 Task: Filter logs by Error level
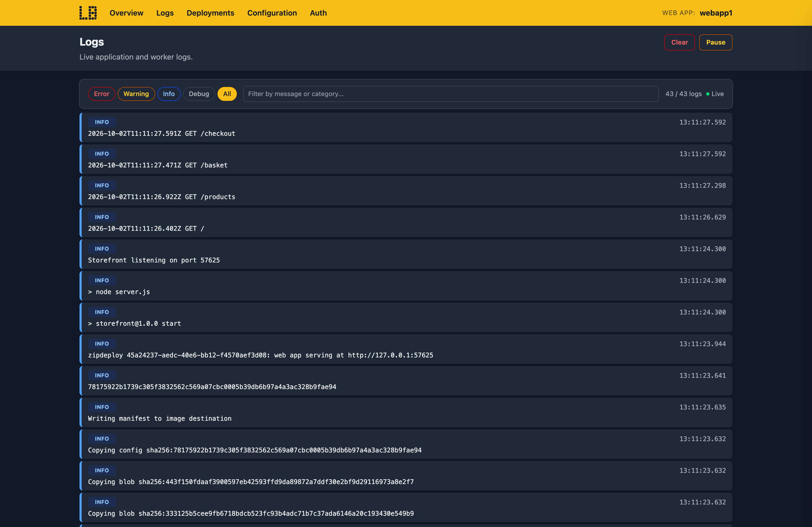[x=101, y=94]
